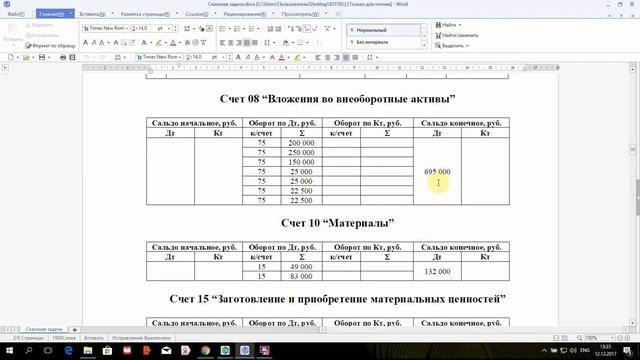Click the zoom magnifier in status bar
The image size is (640, 360).
tap(579, 338)
